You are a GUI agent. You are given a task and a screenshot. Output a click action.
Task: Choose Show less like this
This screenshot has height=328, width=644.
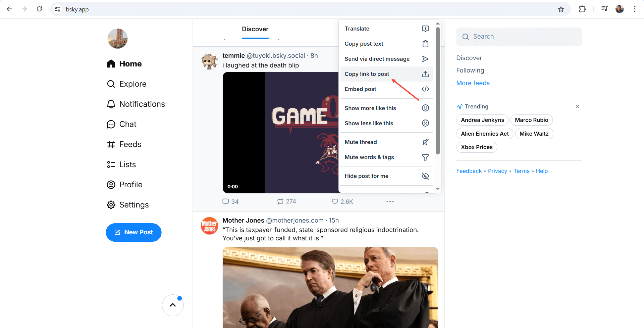pyautogui.click(x=386, y=123)
